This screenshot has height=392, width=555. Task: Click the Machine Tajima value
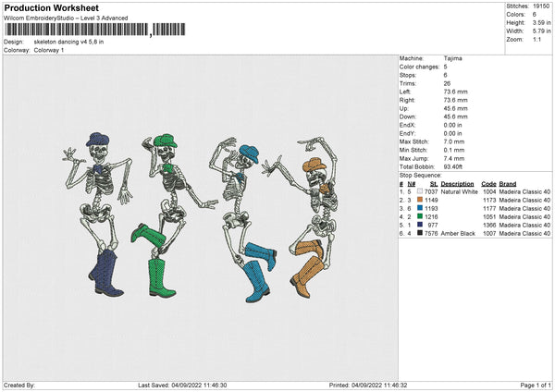click(452, 60)
